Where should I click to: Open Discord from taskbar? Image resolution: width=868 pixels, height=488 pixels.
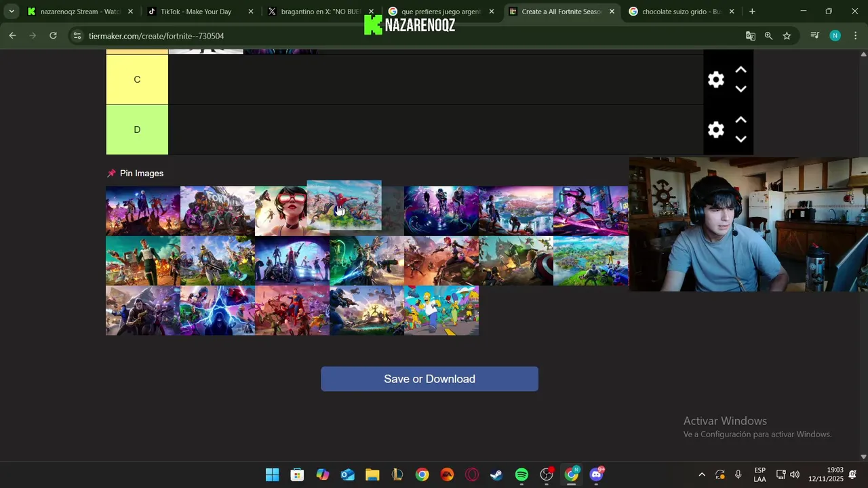coord(596,474)
